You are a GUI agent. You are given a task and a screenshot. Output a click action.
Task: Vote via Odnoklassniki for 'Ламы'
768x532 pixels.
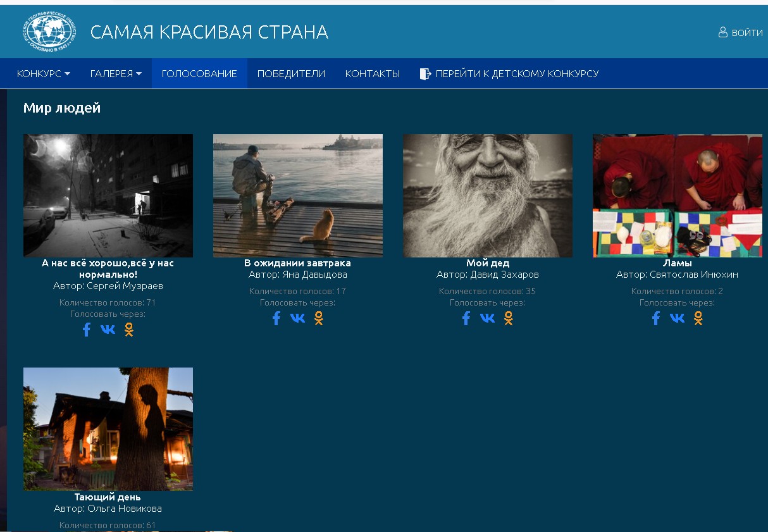(x=698, y=318)
